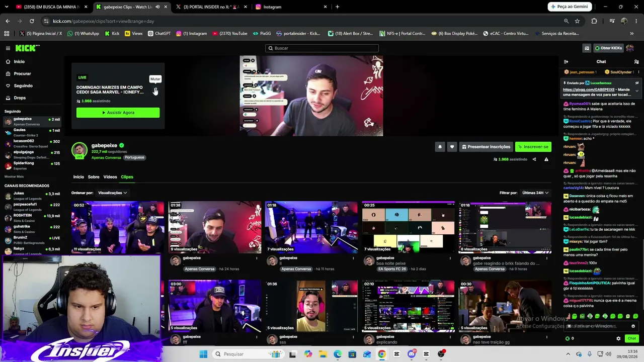Screen dimensions: 644x362
Task: Click Presentear inscrições button
Action: (486, 147)
